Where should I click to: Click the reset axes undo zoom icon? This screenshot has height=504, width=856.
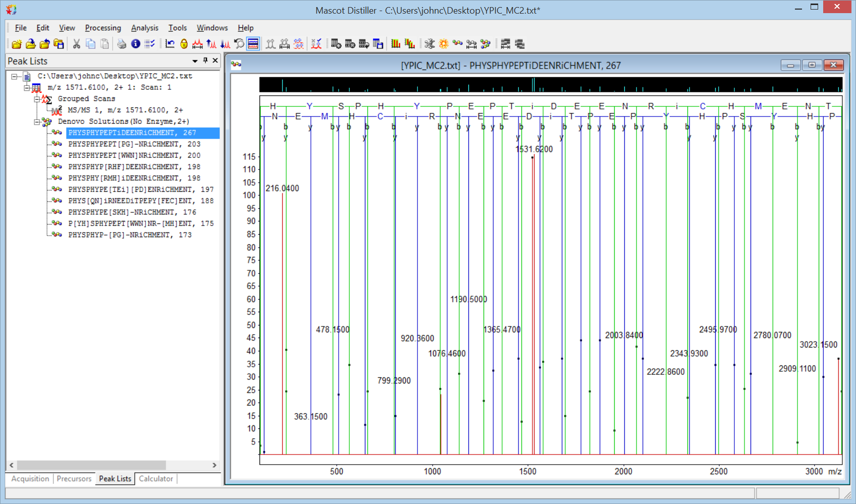(x=170, y=44)
